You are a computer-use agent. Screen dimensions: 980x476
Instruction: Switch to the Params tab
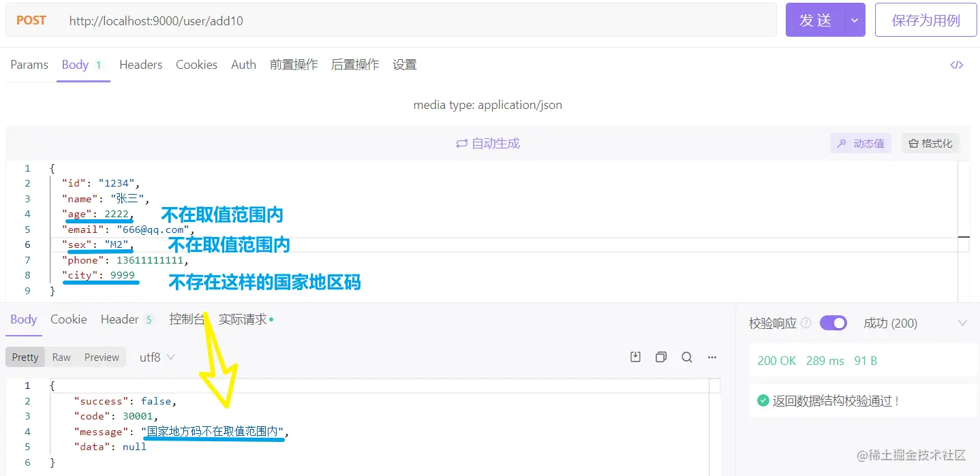[x=29, y=65]
